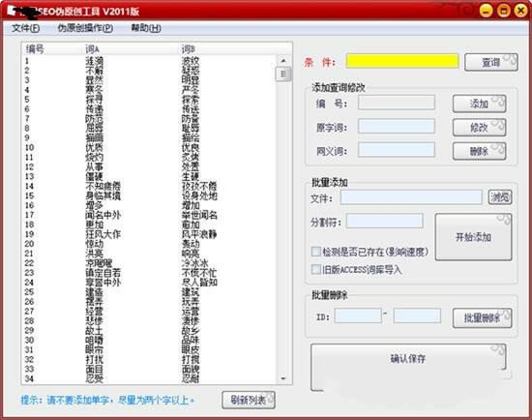This screenshot has width=532, height=420.
Task: Click the 添加 button
Action: point(479,104)
